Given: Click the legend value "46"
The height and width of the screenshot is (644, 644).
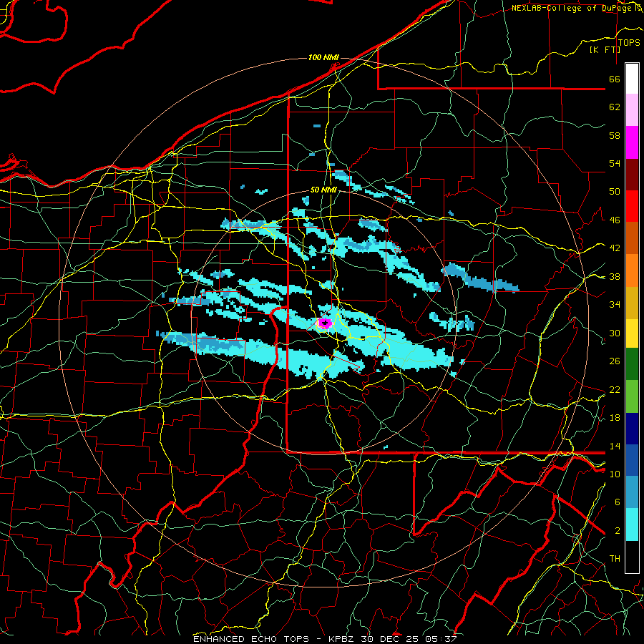Looking at the screenshot, I should 615,220.
